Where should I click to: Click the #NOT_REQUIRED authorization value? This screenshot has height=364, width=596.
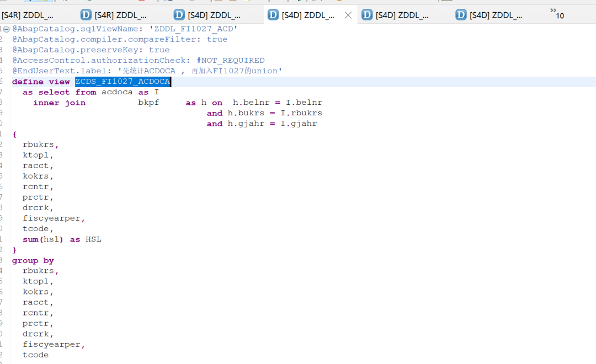[230, 61]
